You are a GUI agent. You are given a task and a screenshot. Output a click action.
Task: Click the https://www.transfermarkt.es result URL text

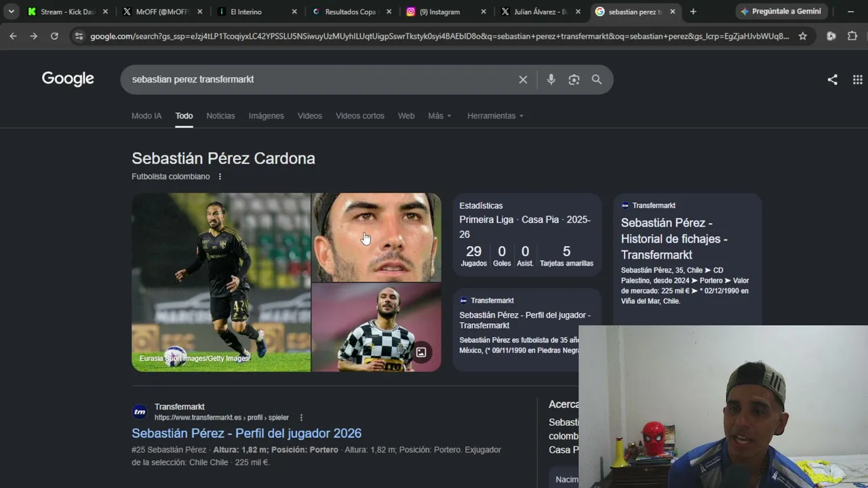(222, 418)
